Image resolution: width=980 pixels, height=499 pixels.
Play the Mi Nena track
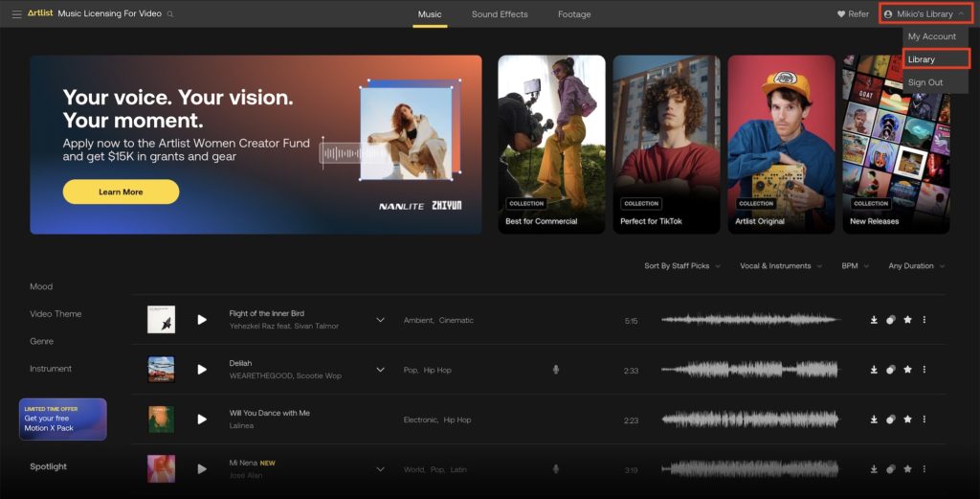(x=202, y=469)
